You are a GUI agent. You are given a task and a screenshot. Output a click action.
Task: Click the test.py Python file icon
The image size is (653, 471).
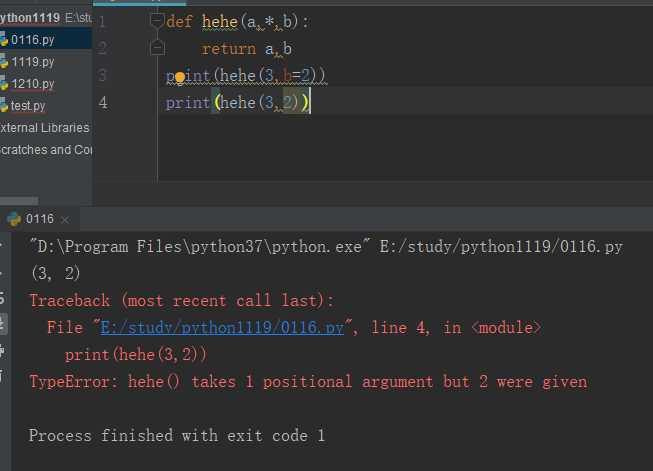(x=4, y=106)
